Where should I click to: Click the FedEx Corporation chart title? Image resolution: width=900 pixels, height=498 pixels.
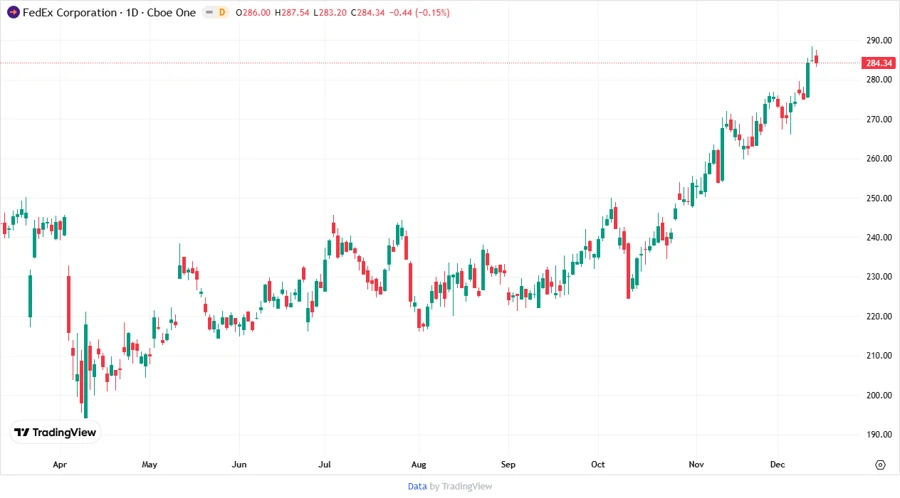pos(109,12)
